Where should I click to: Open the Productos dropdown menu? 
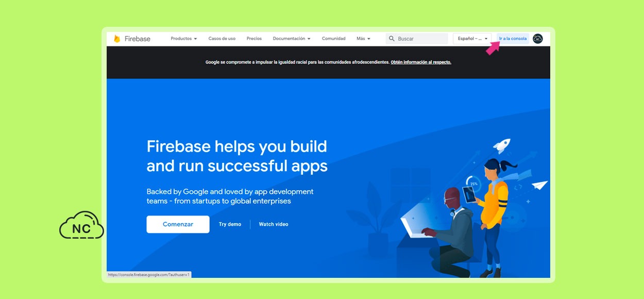pos(184,39)
